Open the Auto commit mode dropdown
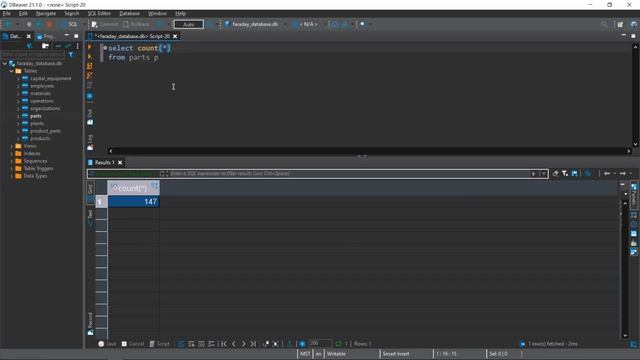 point(189,24)
